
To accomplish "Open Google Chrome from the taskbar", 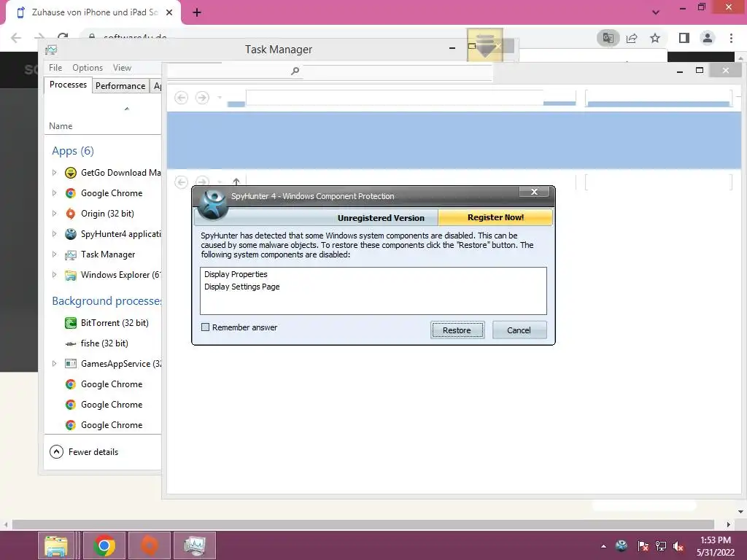I will tap(104, 545).
